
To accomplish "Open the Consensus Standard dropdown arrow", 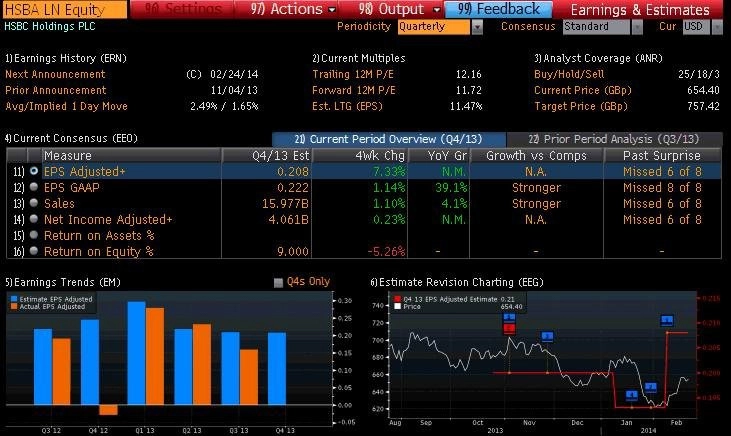I will click(x=637, y=27).
